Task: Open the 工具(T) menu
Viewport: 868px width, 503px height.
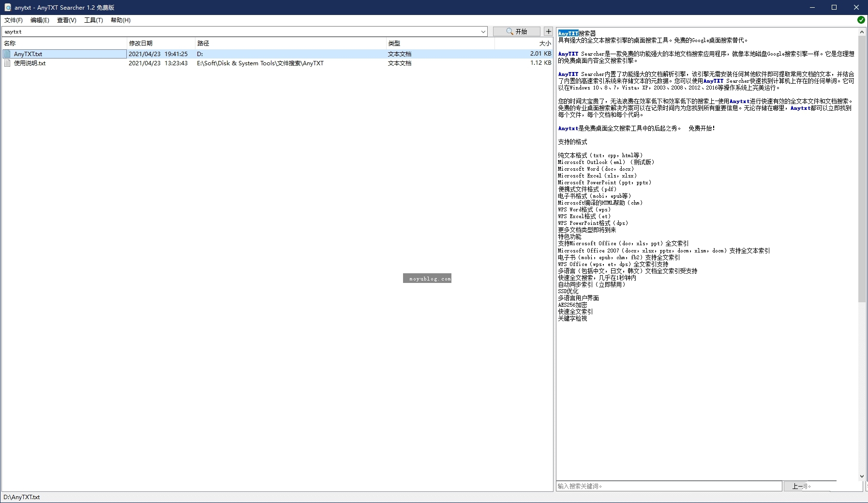Action: tap(93, 20)
